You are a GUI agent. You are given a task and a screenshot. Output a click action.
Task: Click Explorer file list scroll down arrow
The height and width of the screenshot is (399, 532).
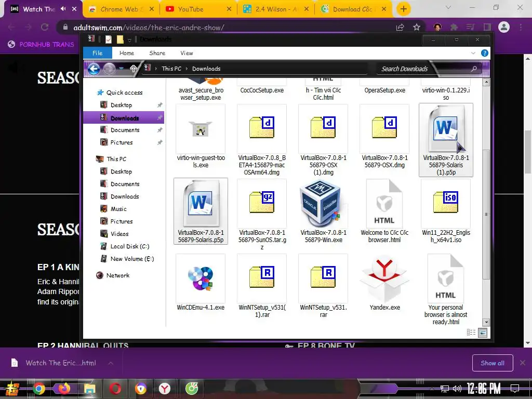click(486, 322)
